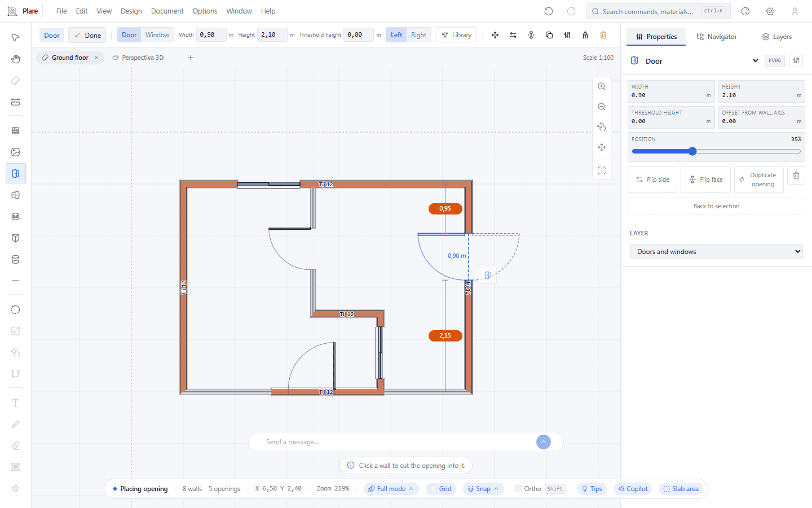
Task: Click the Flip side button
Action: (652, 179)
